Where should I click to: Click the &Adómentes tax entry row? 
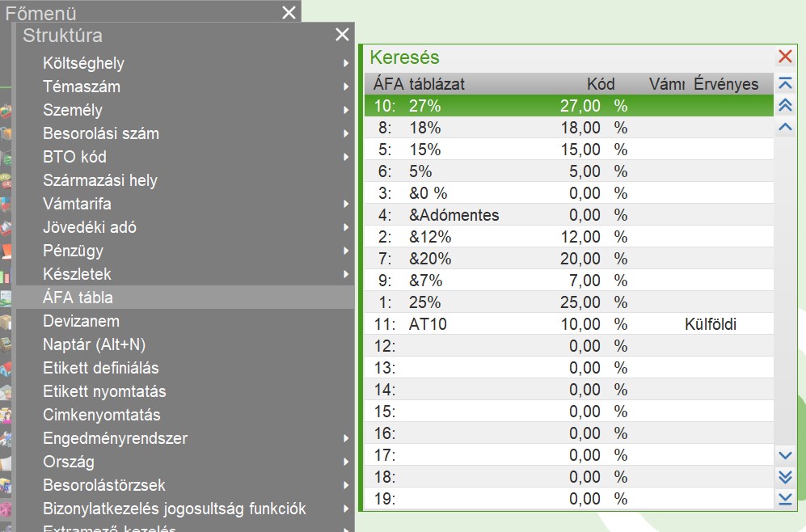coord(501,215)
